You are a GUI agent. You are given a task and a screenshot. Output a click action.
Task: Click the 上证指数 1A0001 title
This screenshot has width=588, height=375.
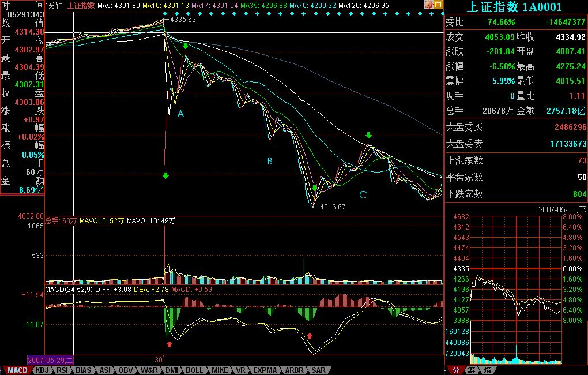click(x=515, y=7)
